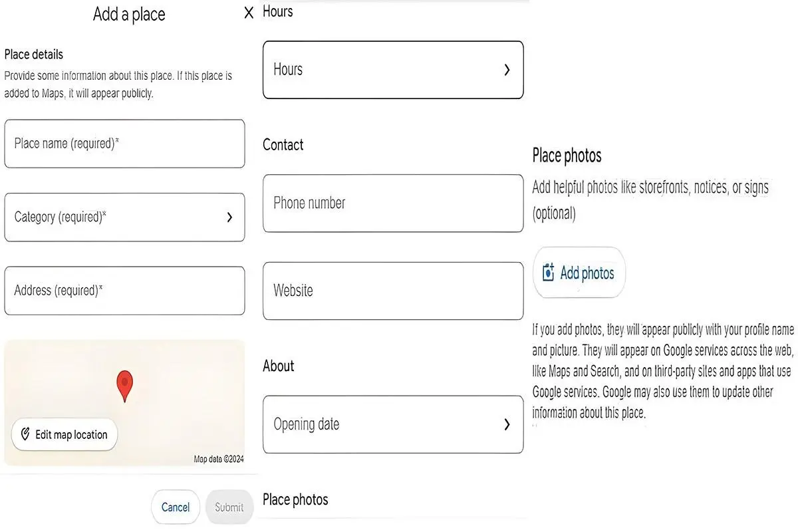Image resolution: width=798 pixels, height=532 pixels.
Task: Click the pencil-pin icon in Edit map location
Action: click(26, 434)
